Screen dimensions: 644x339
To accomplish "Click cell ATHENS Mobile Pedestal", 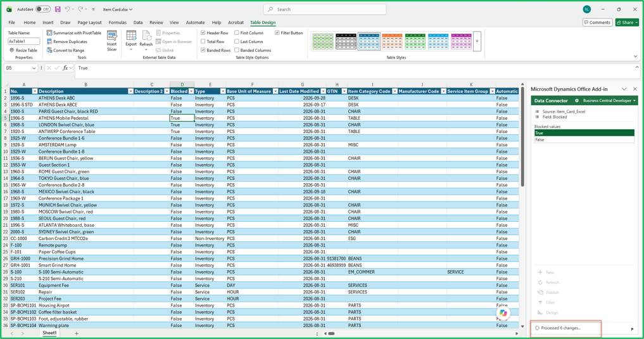I will [x=85, y=118].
